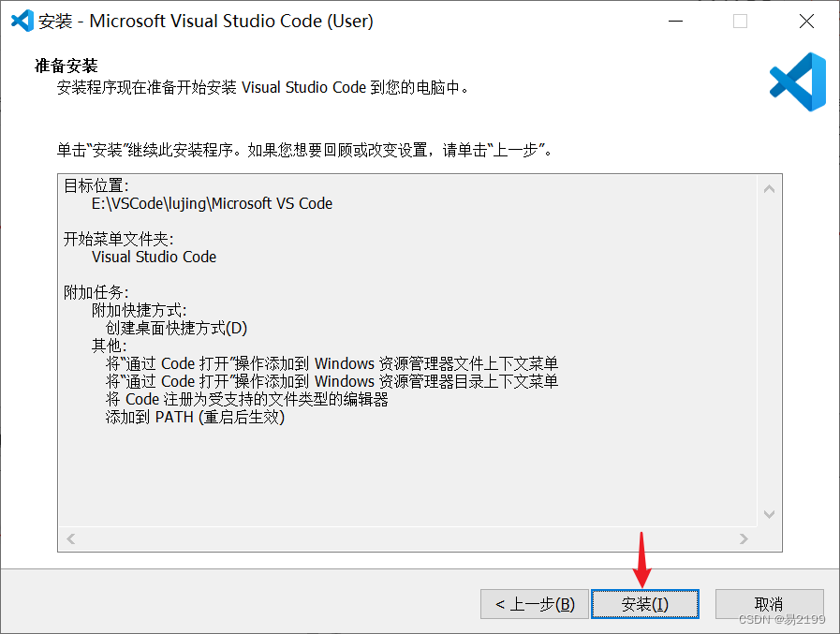This screenshot has height=634, width=840.
Task: Go back with the 上一步(B) button
Action: coord(535,604)
